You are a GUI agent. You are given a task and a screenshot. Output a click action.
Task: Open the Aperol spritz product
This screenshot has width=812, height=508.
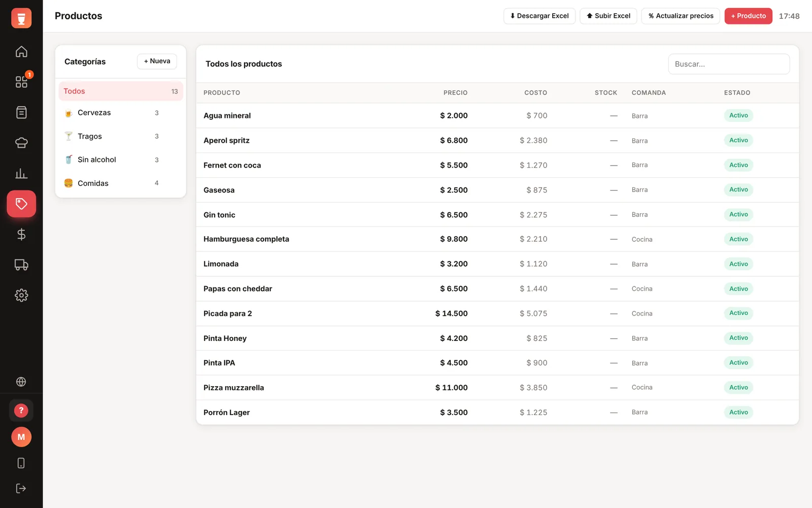(x=226, y=140)
